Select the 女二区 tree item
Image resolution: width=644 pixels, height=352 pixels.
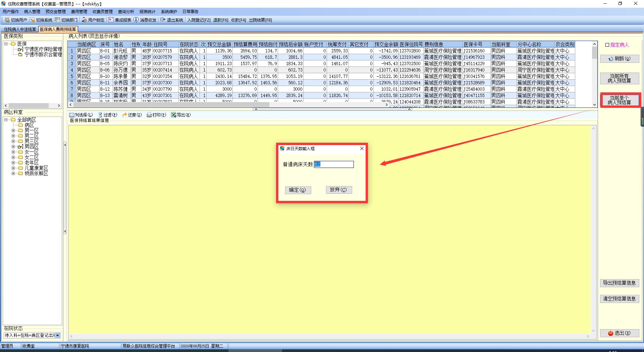tap(32, 157)
